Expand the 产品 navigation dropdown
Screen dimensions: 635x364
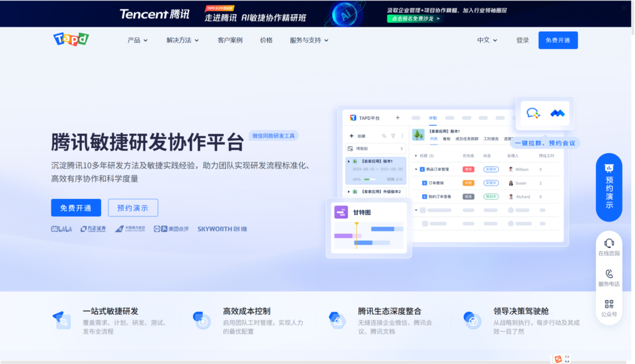tap(136, 38)
